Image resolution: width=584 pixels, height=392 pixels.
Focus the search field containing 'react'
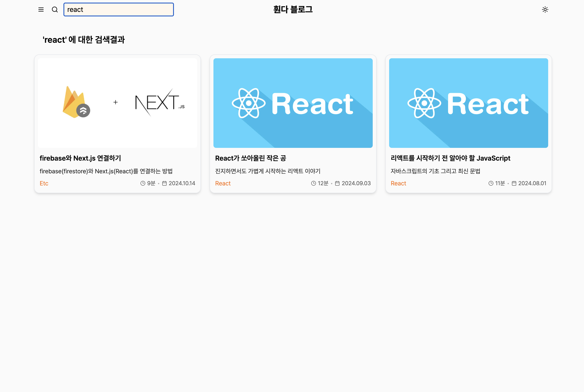[118, 9]
